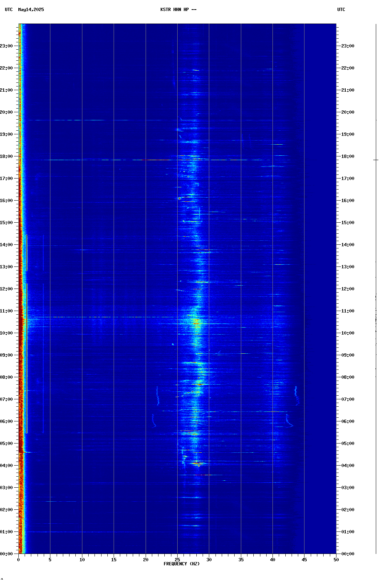
Task: Click 14:00 on the right time axis
Action: pyautogui.click(x=348, y=245)
